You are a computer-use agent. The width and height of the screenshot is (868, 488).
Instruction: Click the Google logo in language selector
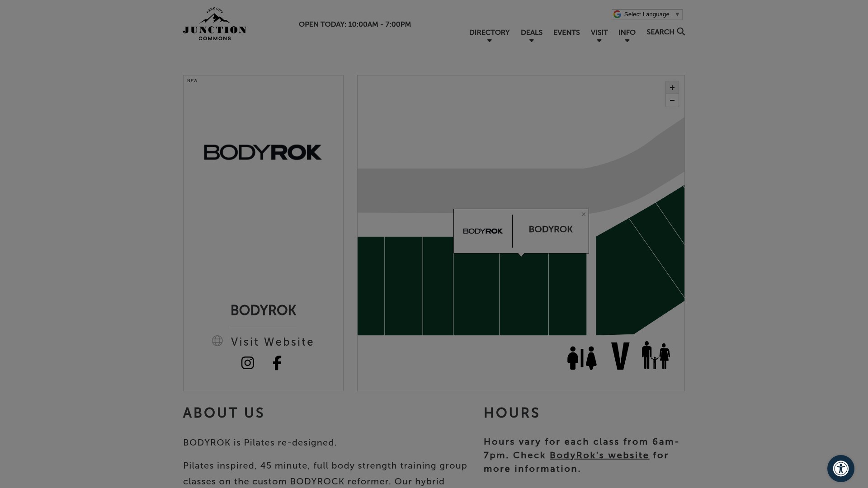coord(617,14)
